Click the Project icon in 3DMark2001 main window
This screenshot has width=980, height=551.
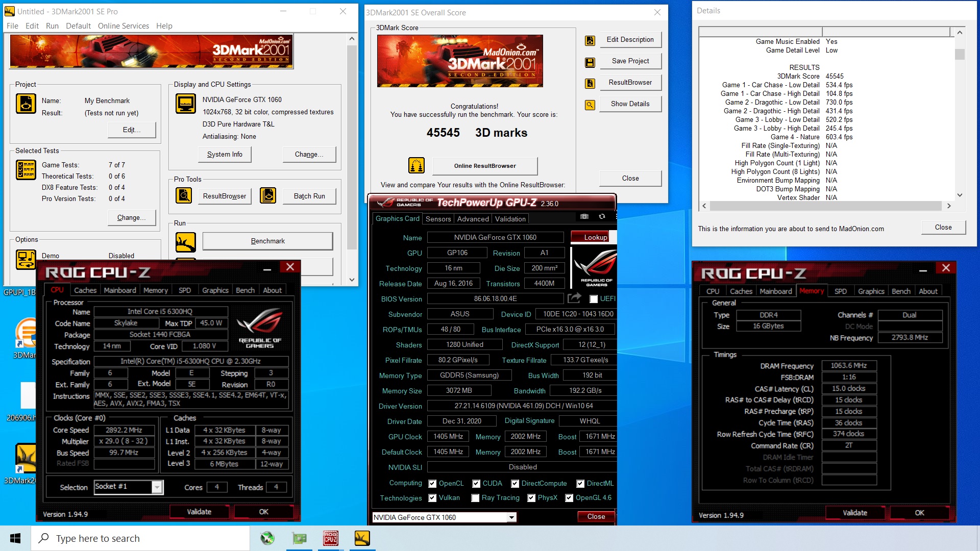tap(26, 104)
